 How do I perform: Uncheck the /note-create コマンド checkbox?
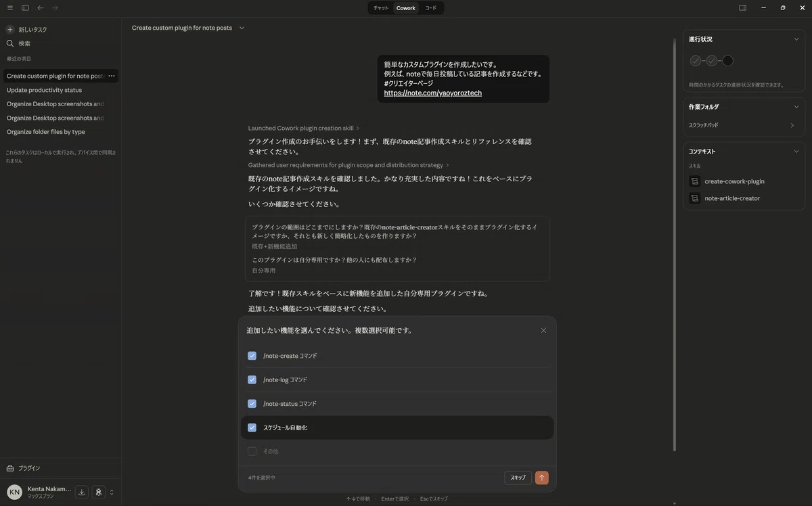(x=252, y=356)
